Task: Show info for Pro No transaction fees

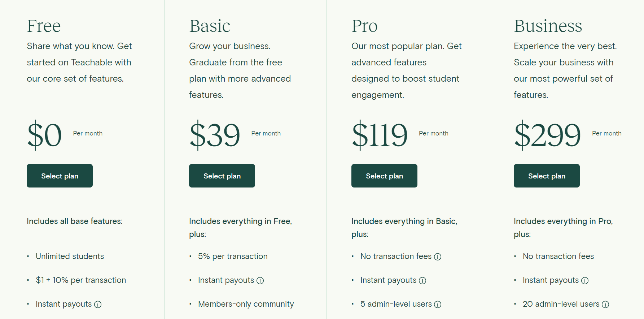Action: point(438,257)
